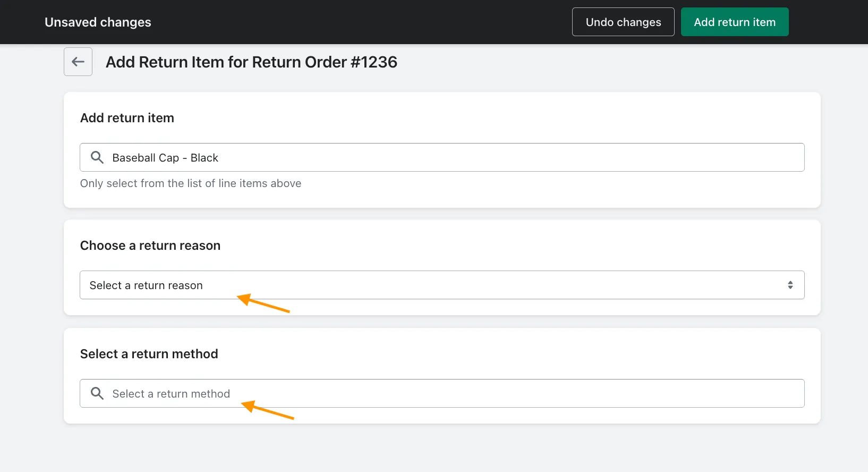This screenshot has height=472, width=868.
Task: Click the green Add return item button
Action: [735, 22]
